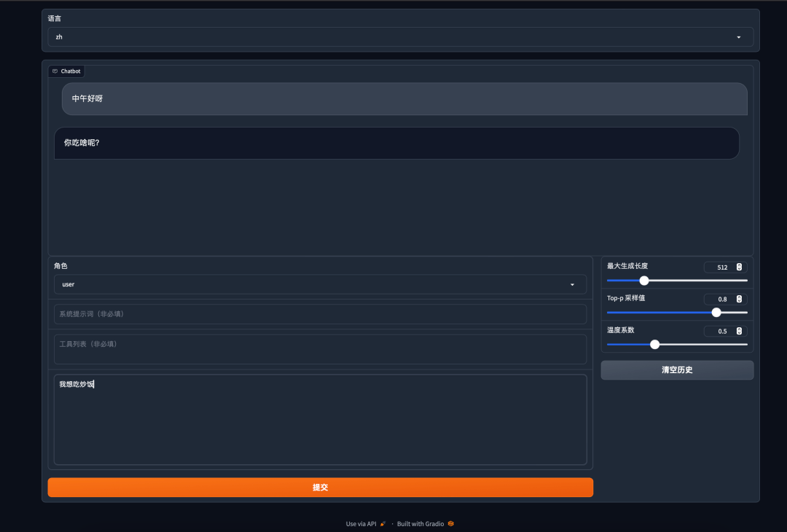
Task: Click the Chatbot label icon
Action: tap(55, 71)
